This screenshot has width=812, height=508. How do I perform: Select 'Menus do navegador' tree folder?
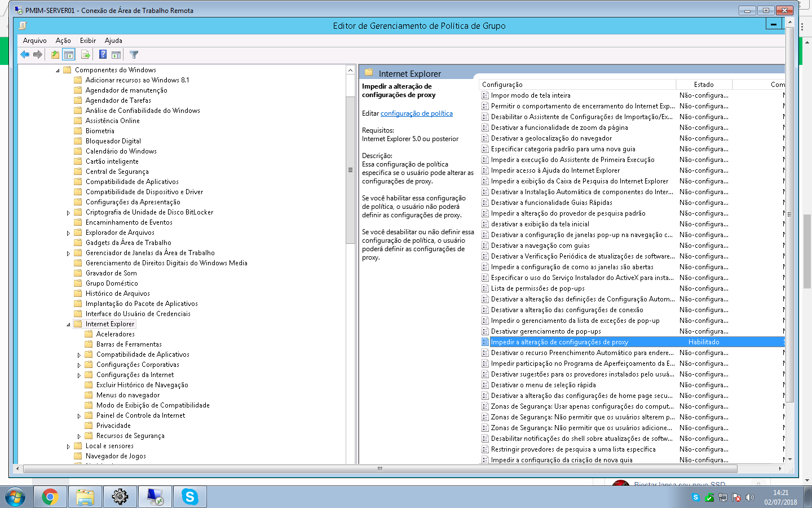click(128, 395)
